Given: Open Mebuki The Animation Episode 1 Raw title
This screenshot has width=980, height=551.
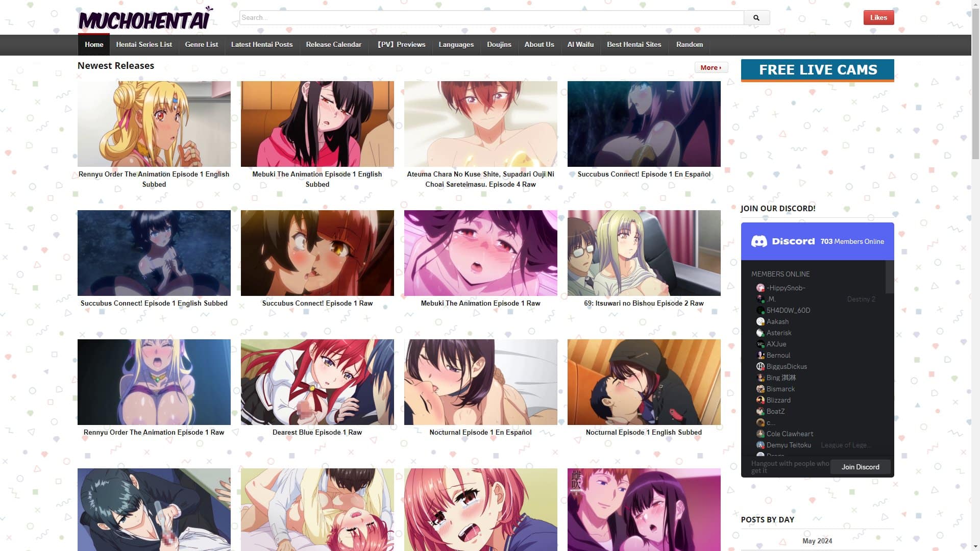Looking at the screenshot, I should point(481,303).
